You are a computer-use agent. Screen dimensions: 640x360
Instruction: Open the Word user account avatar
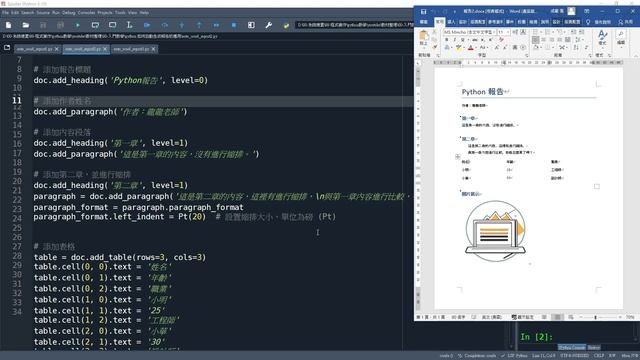coord(571,11)
